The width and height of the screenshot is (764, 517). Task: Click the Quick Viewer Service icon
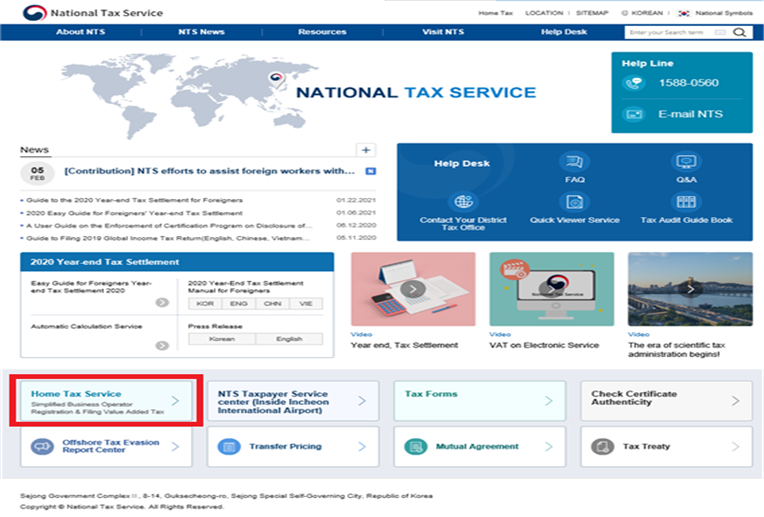point(574,201)
